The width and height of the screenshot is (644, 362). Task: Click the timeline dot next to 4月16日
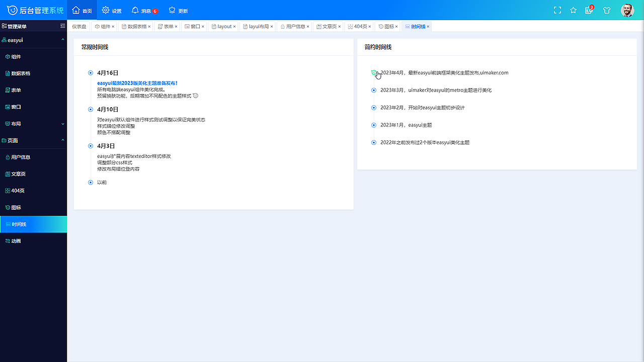pyautogui.click(x=91, y=72)
